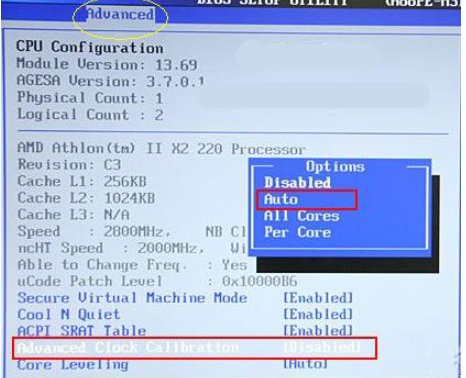Click the Physical Count: 1 line
Viewport: 466px width, 378px height.
[90, 98]
